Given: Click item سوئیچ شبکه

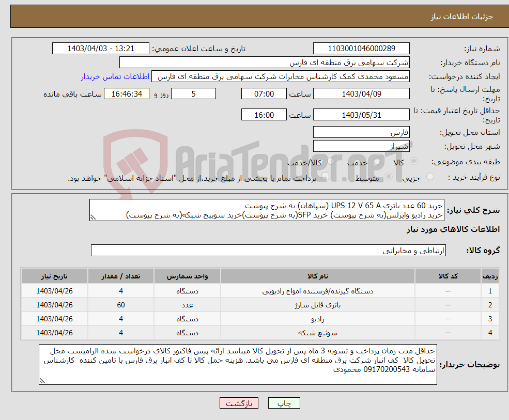Looking at the screenshot, I should (x=317, y=333).
